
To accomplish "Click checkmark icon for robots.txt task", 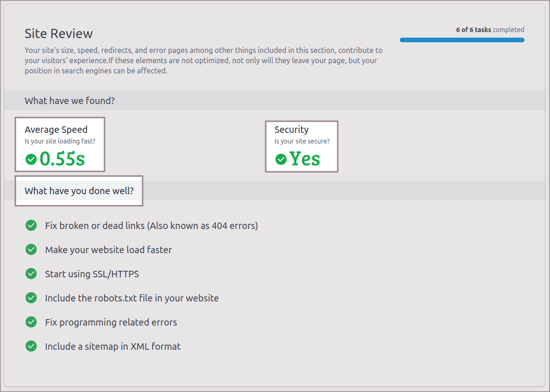I will click(x=31, y=298).
